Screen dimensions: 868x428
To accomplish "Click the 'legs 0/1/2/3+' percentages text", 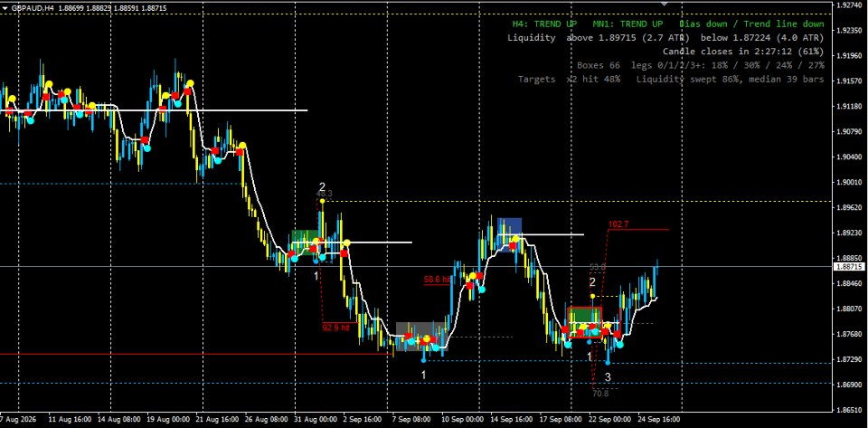I will click(x=727, y=65).
